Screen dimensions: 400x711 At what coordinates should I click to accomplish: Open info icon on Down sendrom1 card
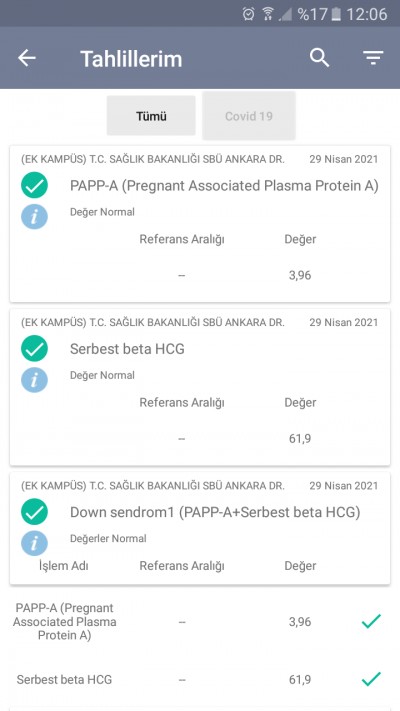pos(34,543)
